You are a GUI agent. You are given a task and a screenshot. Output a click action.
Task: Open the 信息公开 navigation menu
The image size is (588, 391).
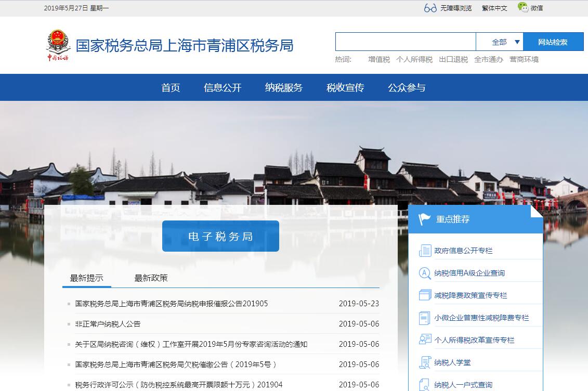223,88
